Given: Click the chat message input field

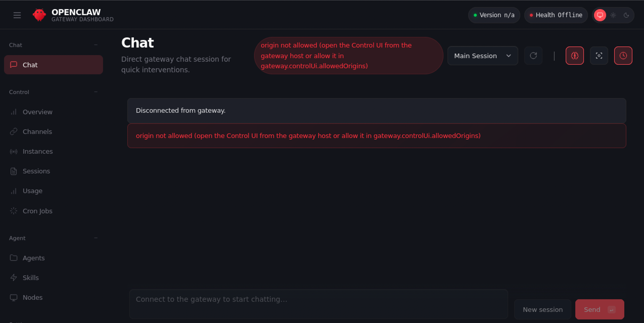Looking at the screenshot, I should click(318, 304).
